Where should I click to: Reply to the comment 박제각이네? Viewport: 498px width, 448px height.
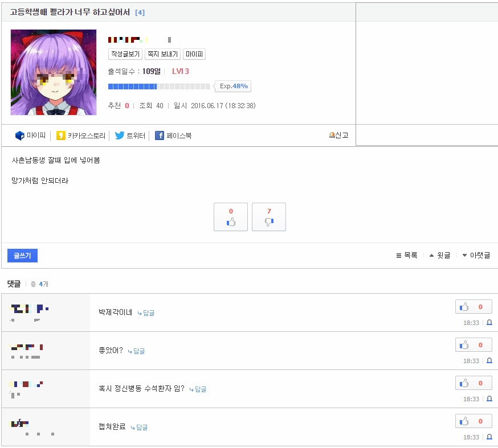point(146,313)
